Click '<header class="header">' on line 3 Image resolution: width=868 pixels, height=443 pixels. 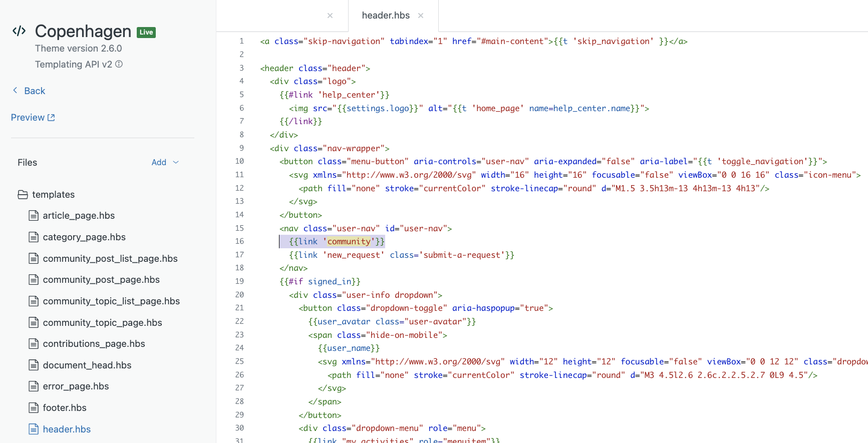click(315, 69)
